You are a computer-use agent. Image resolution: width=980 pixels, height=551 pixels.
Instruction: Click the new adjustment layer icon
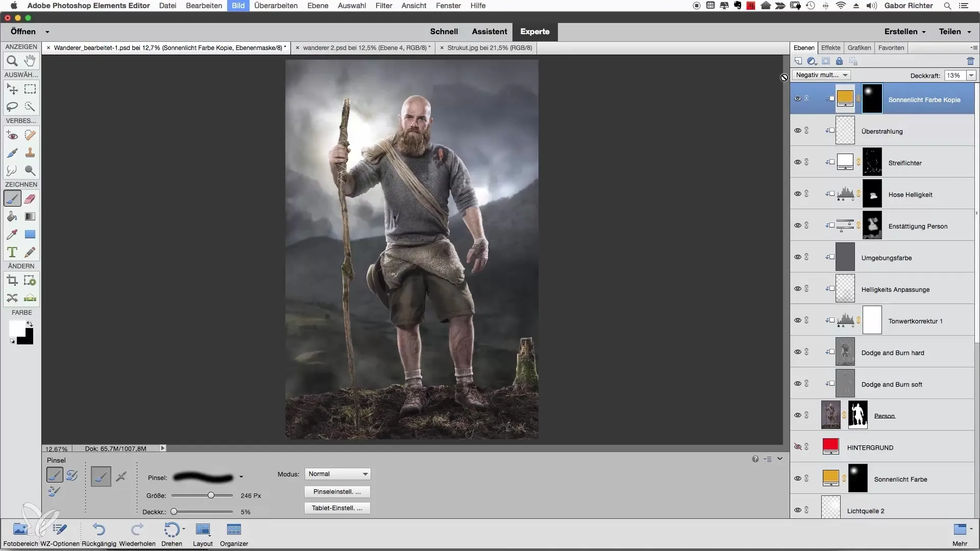tap(812, 61)
